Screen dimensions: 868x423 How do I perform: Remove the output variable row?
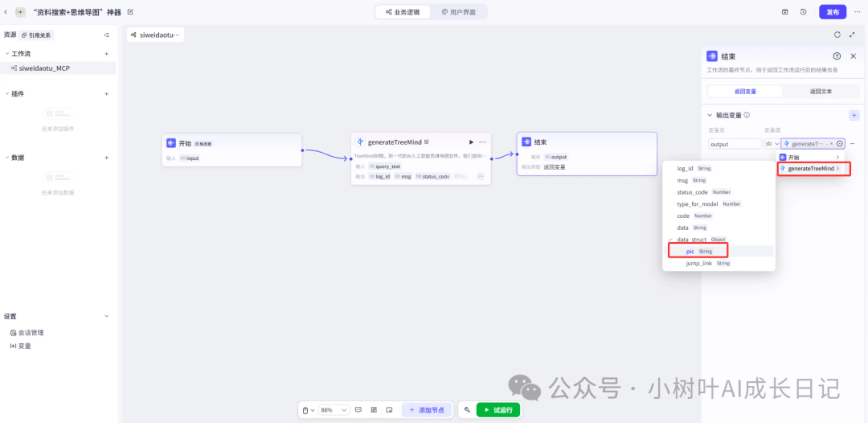pos(852,144)
